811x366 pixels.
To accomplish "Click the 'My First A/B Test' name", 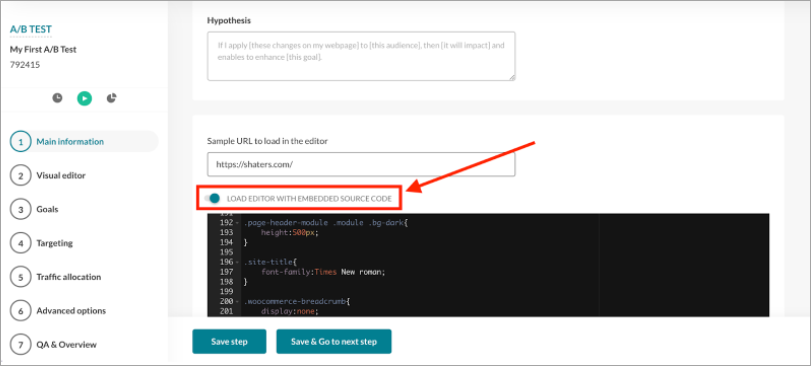I will tap(43, 50).
